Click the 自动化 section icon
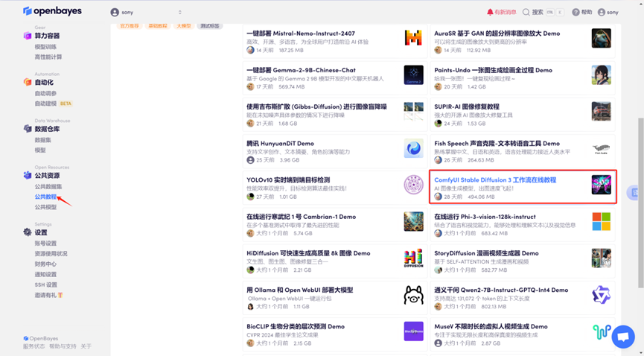644x356 pixels. pyautogui.click(x=28, y=82)
